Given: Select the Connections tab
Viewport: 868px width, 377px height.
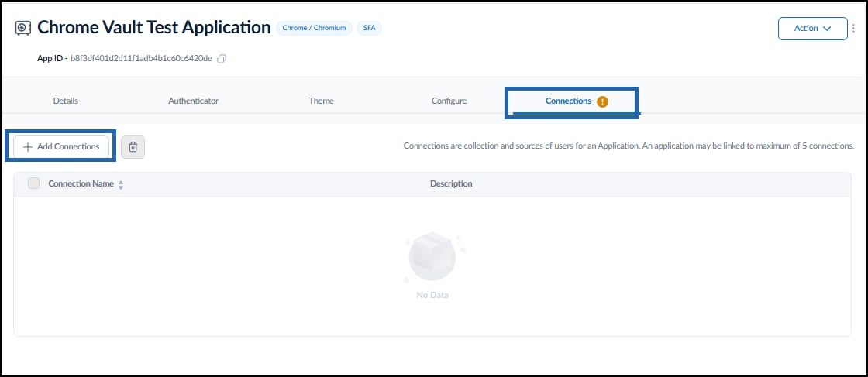Looking at the screenshot, I should click(x=569, y=101).
